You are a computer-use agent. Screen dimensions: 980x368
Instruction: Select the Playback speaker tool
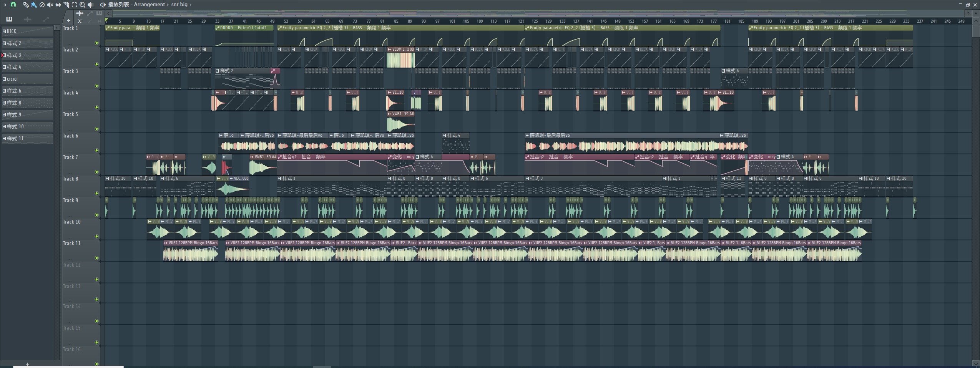91,5
